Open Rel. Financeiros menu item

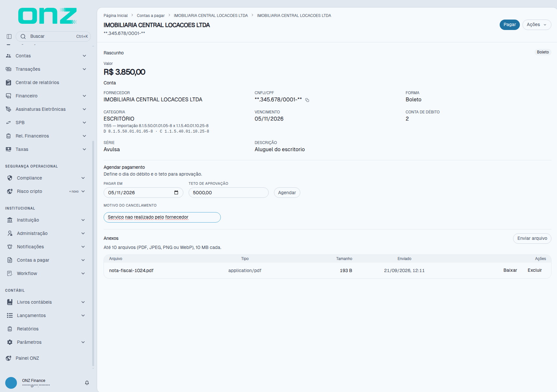[46, 136]
